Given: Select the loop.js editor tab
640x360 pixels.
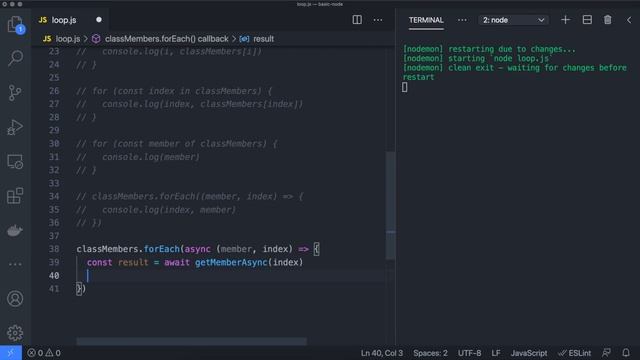Looking at the screenshot, I should (x=64, y=20).
